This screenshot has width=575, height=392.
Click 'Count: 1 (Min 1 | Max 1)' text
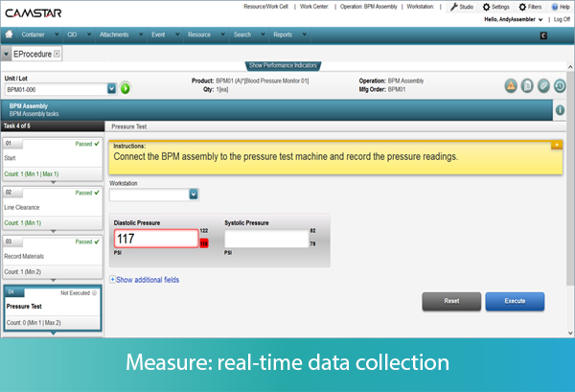point(32,173)
